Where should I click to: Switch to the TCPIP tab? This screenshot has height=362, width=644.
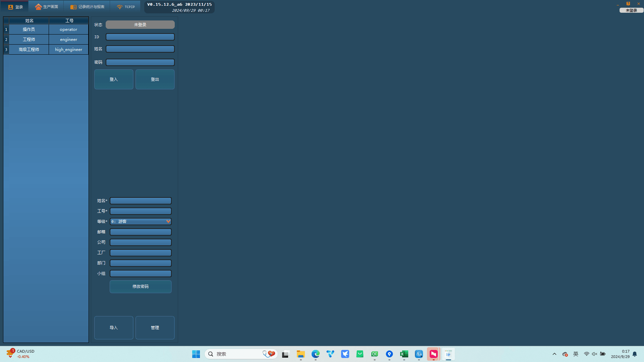[x=125, y=7]
